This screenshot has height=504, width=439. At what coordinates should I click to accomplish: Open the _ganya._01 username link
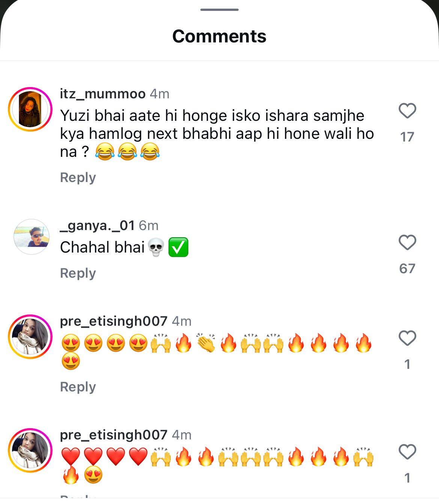97,226
